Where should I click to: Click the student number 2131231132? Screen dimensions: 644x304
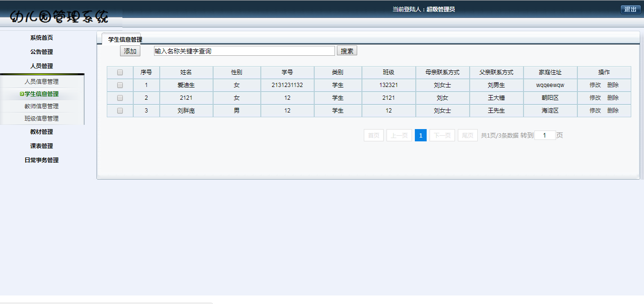tap(287, 85)
